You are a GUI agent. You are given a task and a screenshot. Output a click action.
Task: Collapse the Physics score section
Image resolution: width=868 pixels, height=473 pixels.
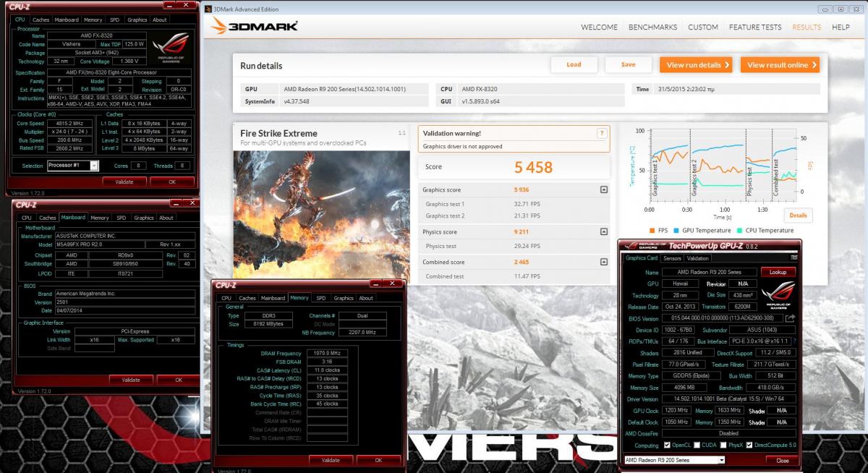(x=603, y=231)
